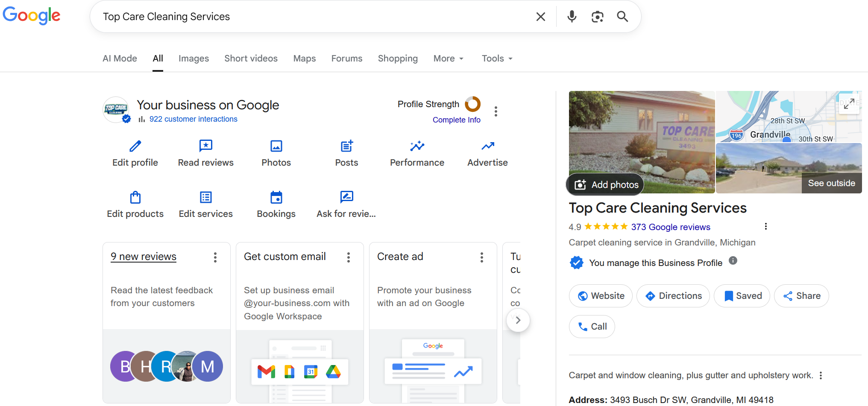Open Posts icon
The image size is (868, 406).
click(346, 146)
